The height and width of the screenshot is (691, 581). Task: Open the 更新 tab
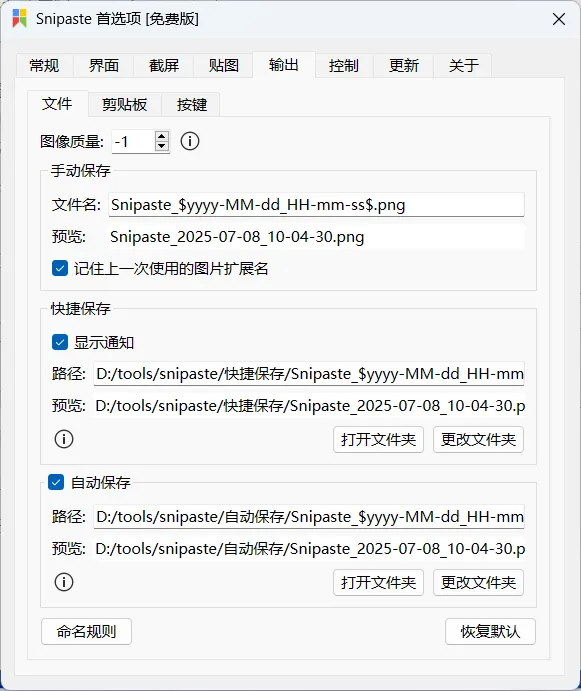[403, 66]
